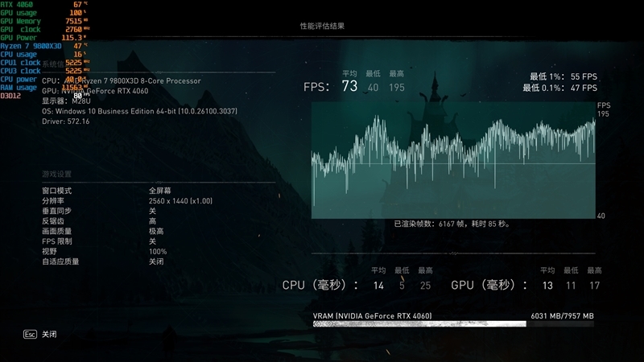
Task: Click the 自适应质量 setting label
Action: pyautogui.click(x=60, y=261)
